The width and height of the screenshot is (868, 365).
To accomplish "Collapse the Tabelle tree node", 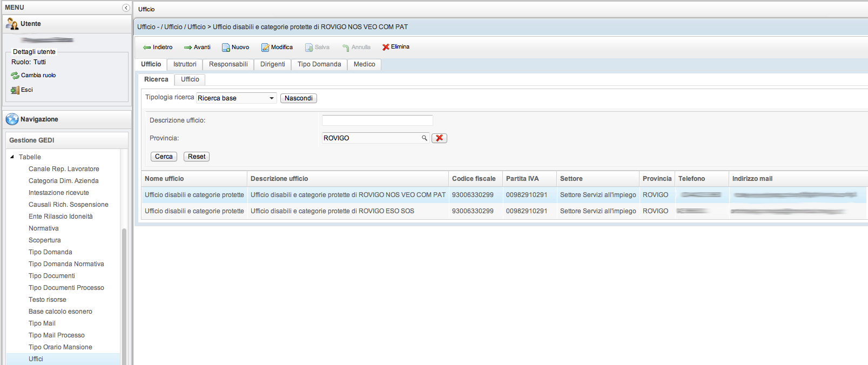I will (x=12, y=157).
